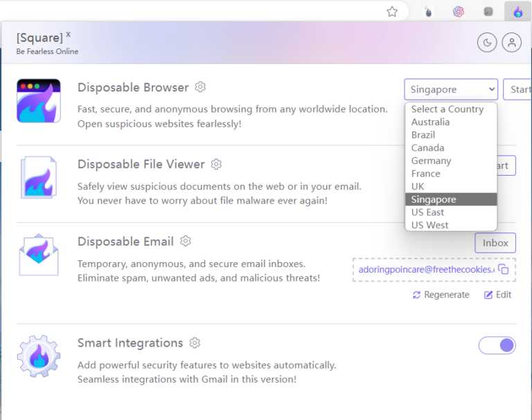The height and width of the screenshot is (420, 532).
Task: Pick US East from country options
Action: (427, 212)
